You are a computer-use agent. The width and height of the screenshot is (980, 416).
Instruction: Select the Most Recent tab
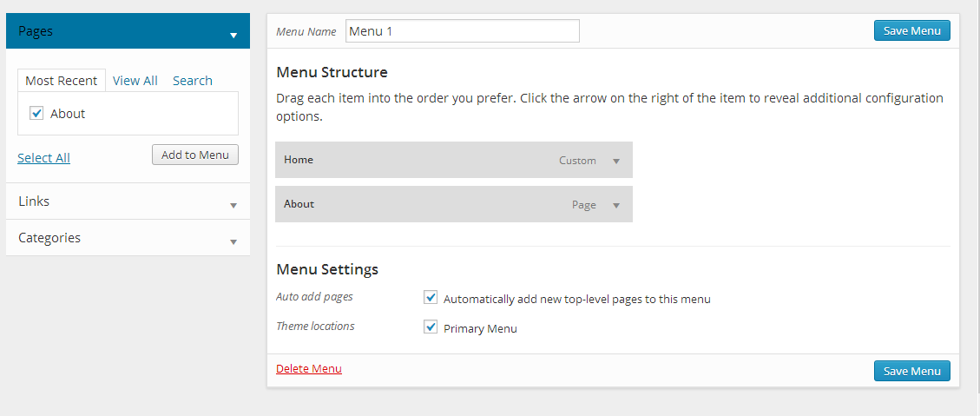pos(62,81)
